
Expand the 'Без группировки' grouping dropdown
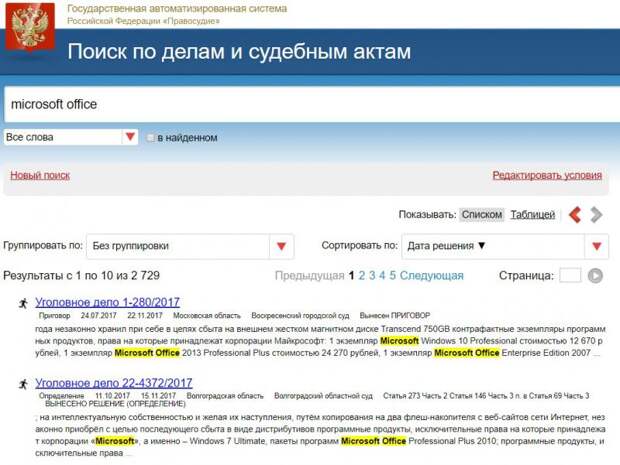[282, 246]
